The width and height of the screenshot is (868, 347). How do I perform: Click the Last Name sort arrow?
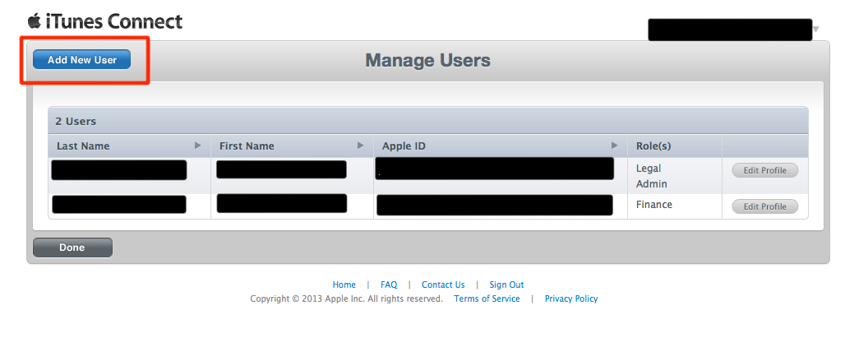(197, 146)
